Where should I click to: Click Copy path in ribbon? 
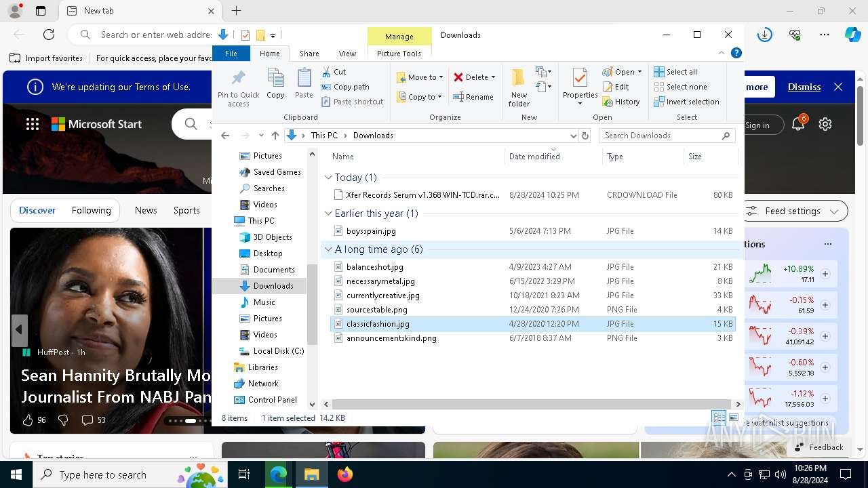pos(345,87)
